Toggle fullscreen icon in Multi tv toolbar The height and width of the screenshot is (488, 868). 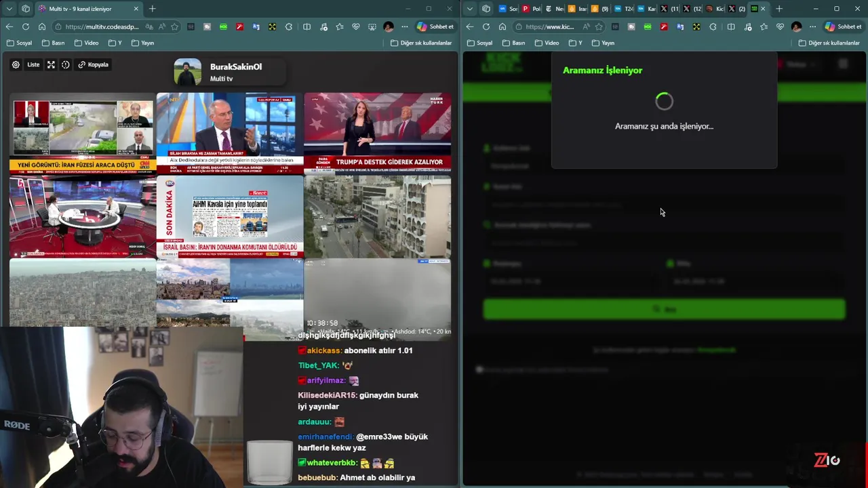pyautogui.click(x=51, y=65)
